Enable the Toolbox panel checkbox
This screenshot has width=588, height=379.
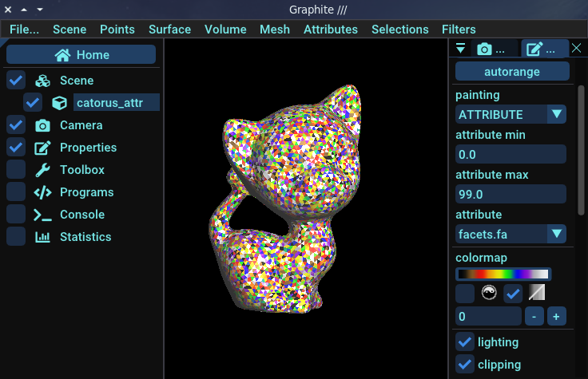tap(15, 170)
